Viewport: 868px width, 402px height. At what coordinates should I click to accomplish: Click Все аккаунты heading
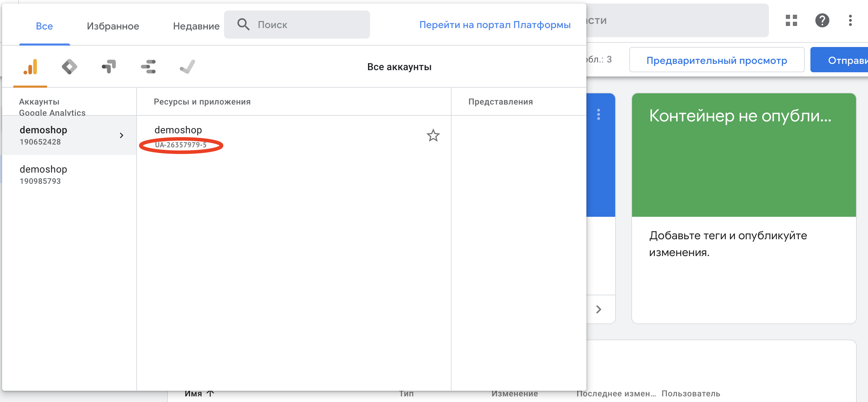click(399, 67)
